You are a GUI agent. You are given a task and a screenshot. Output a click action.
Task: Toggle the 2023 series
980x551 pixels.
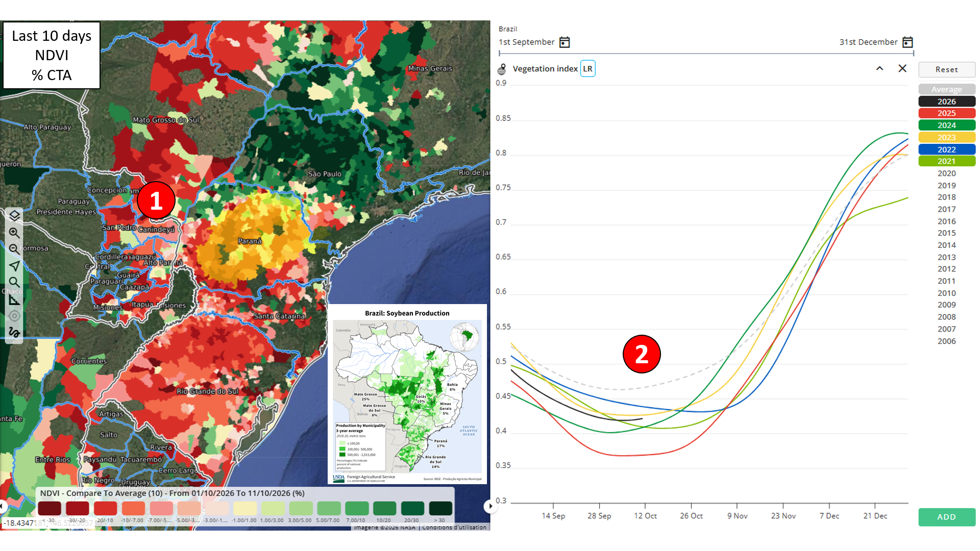(x=947, y=137)
